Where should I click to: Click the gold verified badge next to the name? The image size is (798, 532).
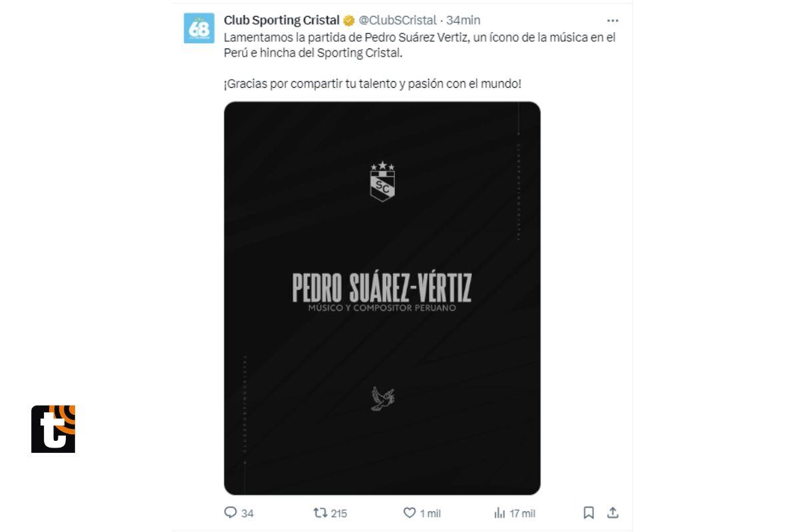click(x=348, y=20)
